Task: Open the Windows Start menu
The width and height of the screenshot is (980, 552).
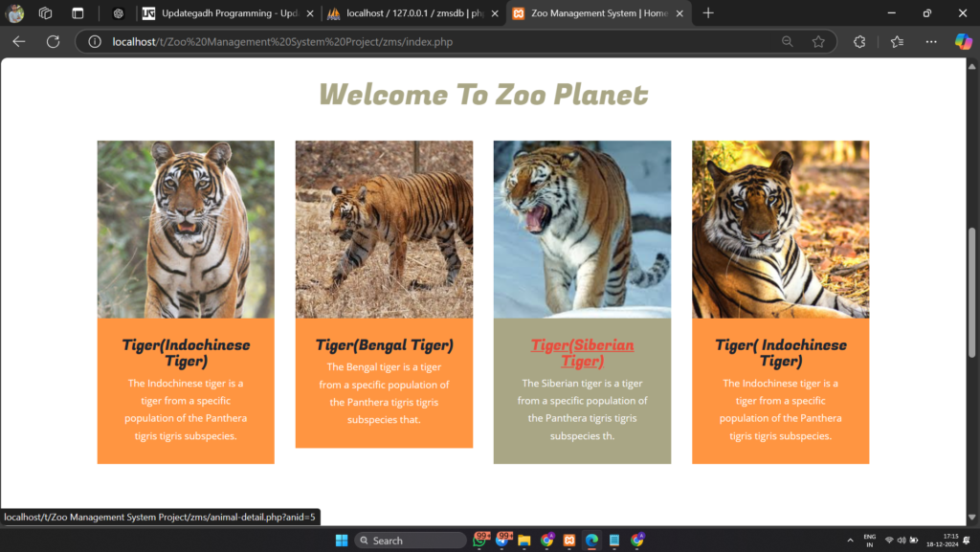Action: point(342,541)
